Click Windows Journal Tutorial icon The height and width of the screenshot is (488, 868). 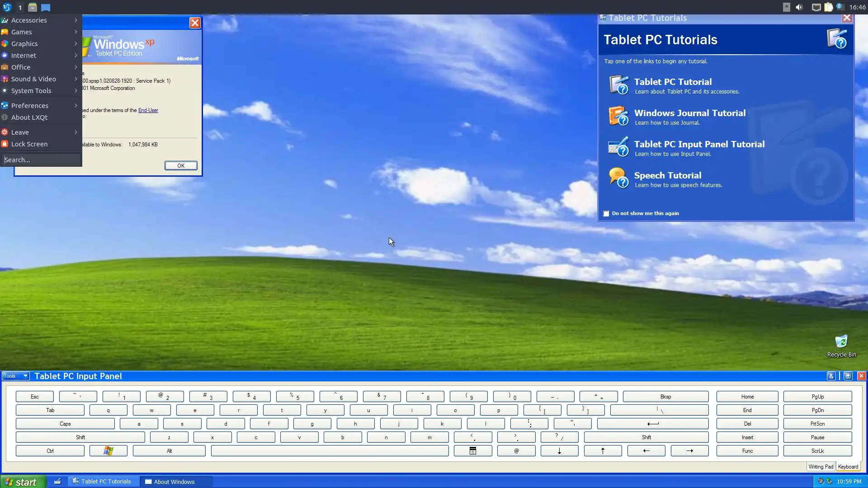[618, 116]
